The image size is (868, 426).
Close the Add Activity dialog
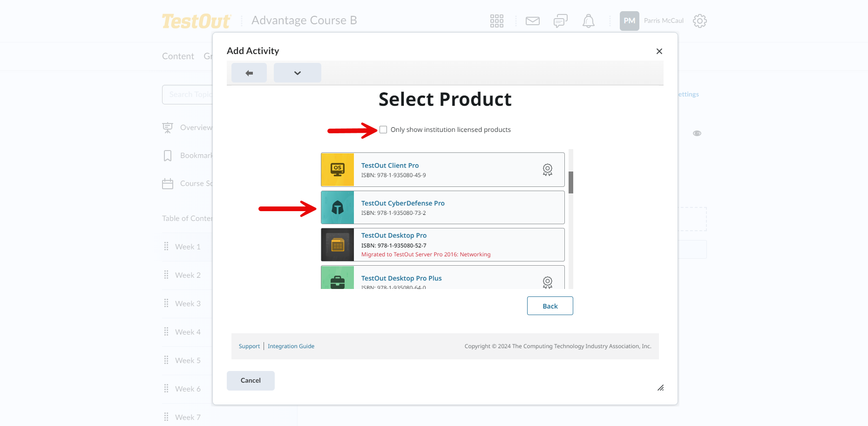[659, 51]
